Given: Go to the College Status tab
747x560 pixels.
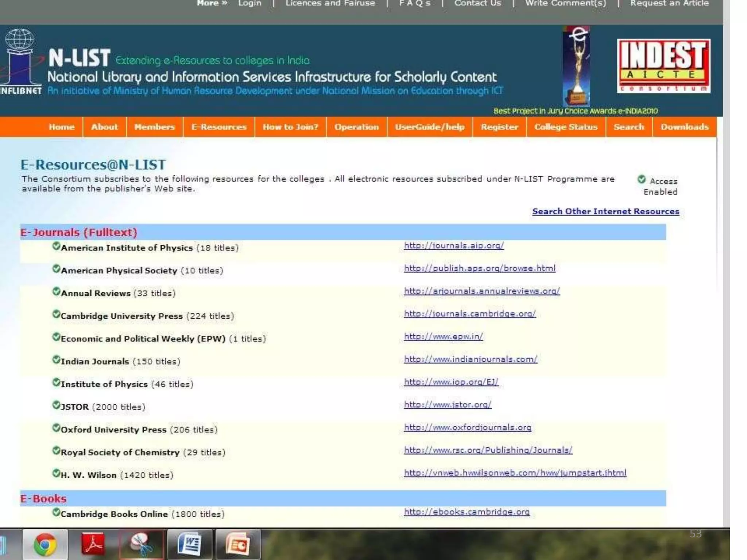Looking at the screenshot, I should 566,127.
